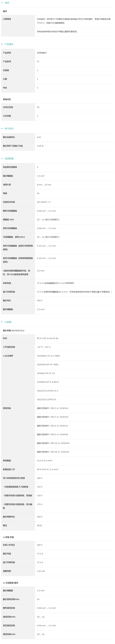The width and height of the screenshot is (115, 644).
Task: Select the 标称电流 label
Action: click(x=7, y=283)
